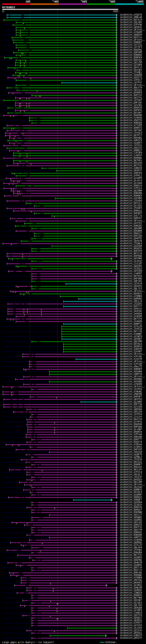Image resolution: width=146 pixels, height=644 pixels.
Task: Click the cyan 80–100% identity legend segment
Action: pos(130,4)
